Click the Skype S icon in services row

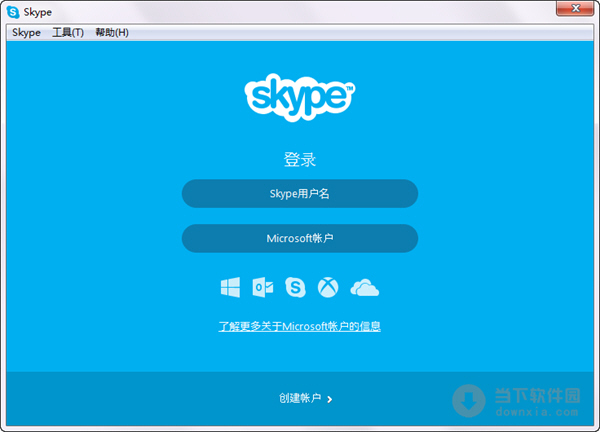(x=295, y=287)
